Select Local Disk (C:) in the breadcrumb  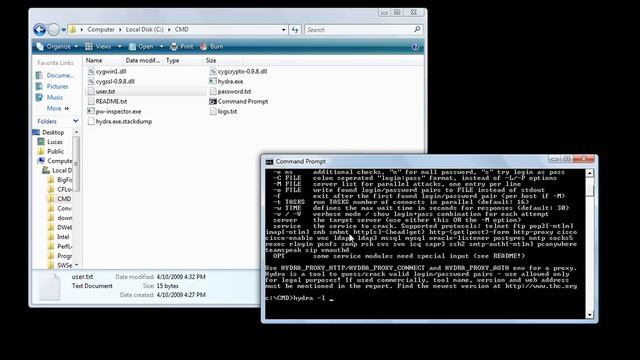144,29
